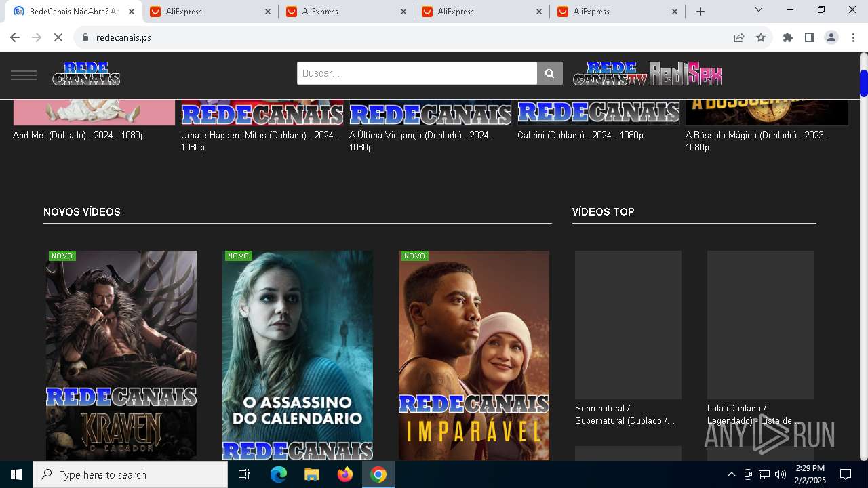Launch Microsoft Edge from taskbar
868x488 pixels.
point(279,474)
